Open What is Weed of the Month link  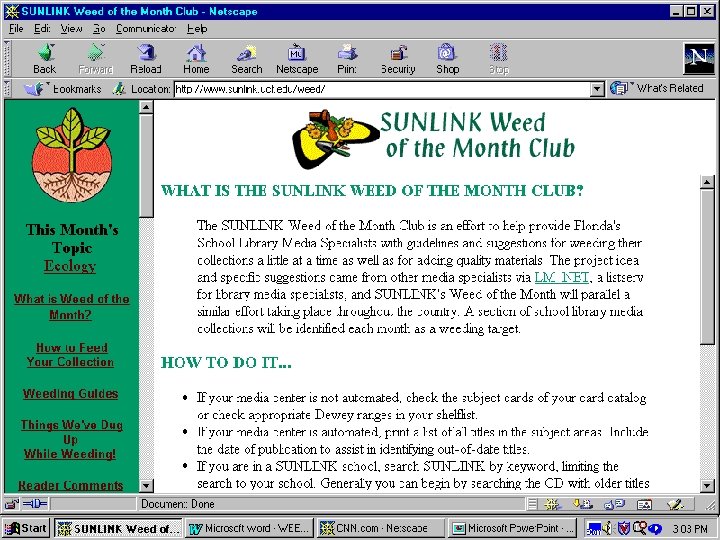tap(71, 306)
